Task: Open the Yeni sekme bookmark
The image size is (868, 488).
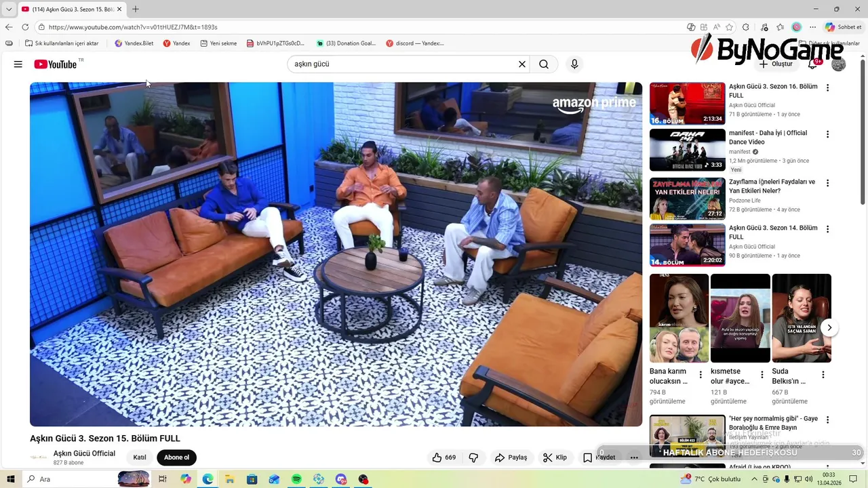Action: point(218,43)
